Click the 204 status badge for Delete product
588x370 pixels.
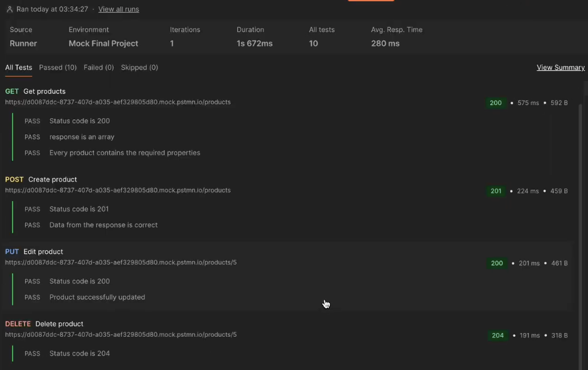click(x=498, y=335)
